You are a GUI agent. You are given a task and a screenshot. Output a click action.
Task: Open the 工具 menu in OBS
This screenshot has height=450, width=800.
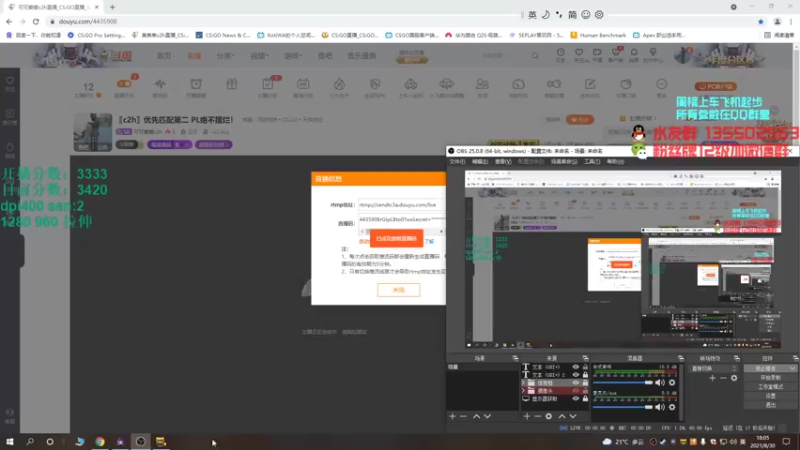pos(592,162)
